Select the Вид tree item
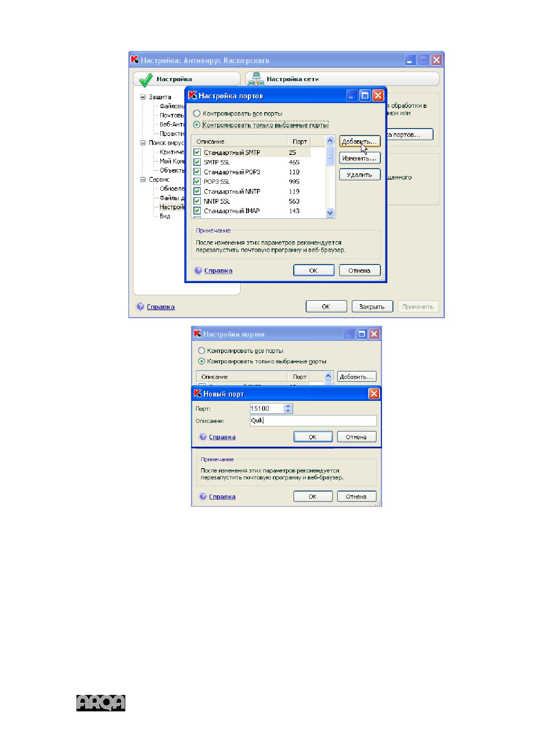535x756 pixels. click(x=165, y=216)
